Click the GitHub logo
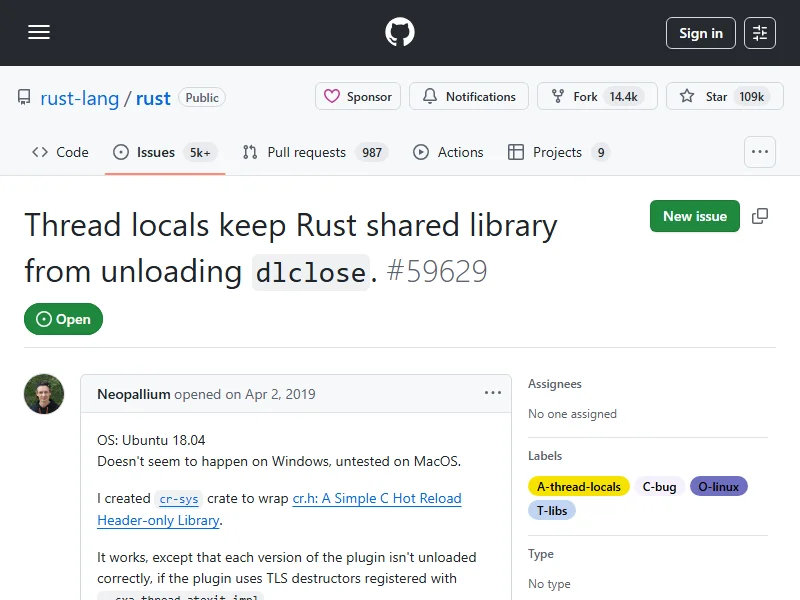This screenshot has width=800, height=600. (x=400, y=33)
